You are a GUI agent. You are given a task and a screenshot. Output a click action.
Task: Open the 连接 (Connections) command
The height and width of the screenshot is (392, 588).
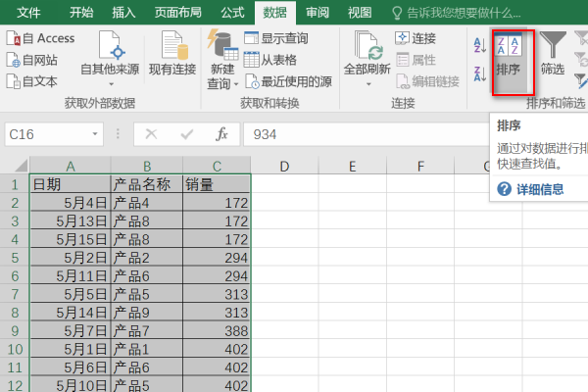[x=415, y=38]
